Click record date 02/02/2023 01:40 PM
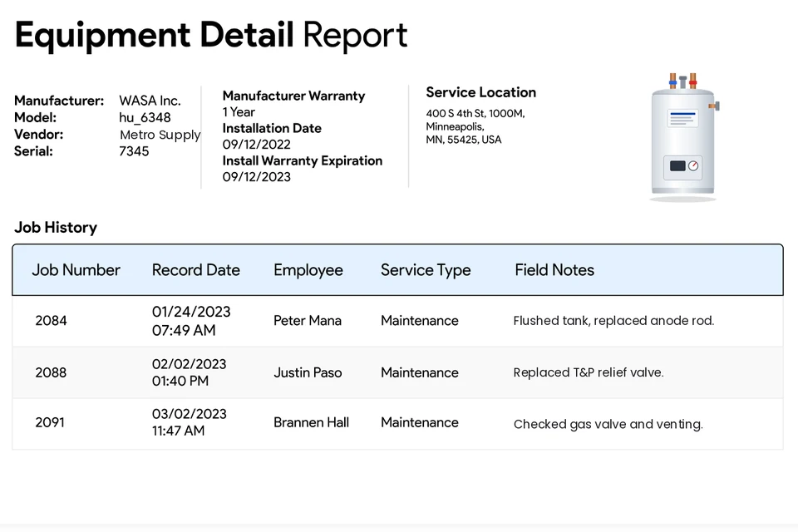 pyautogui.click(x=190, y=372)
